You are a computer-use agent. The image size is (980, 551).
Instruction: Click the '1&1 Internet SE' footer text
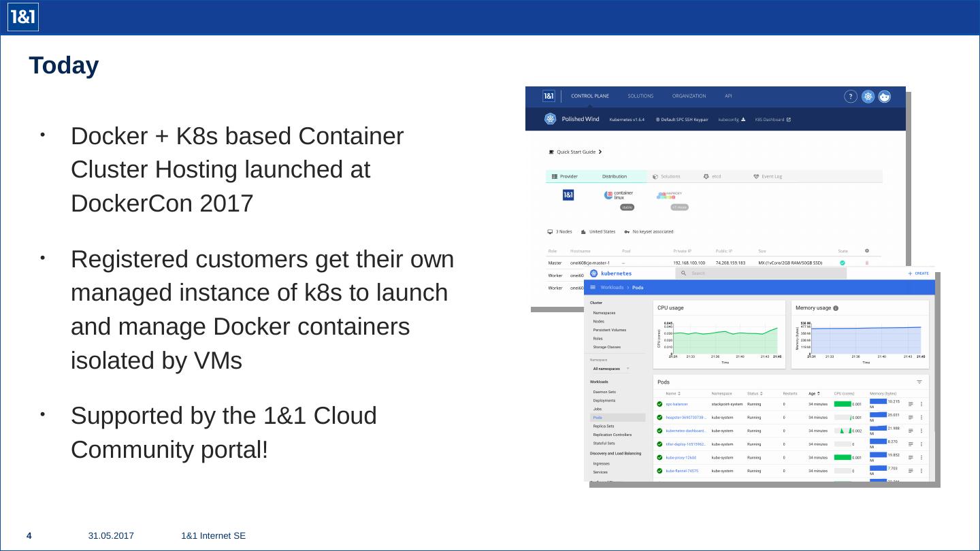[x=214, y=536]
